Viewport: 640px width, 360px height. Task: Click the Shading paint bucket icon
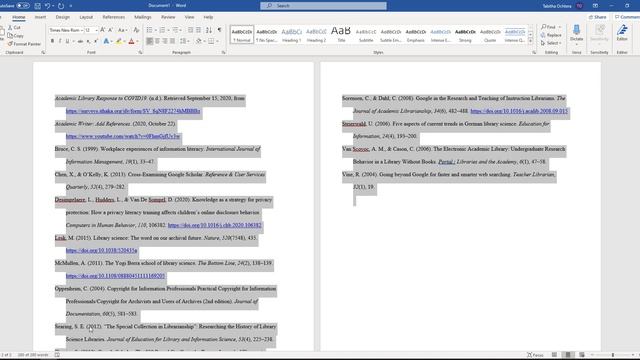(199, 41)
